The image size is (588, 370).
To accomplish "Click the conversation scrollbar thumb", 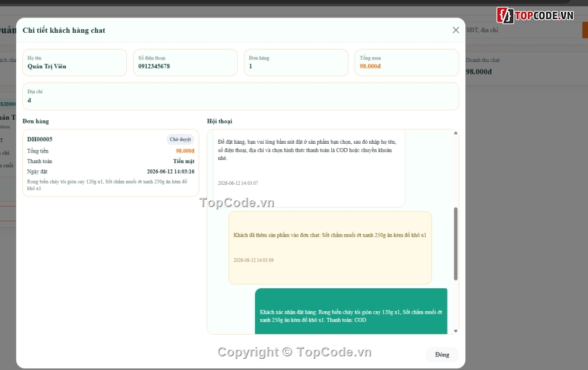I will click(x=456, y=244).
